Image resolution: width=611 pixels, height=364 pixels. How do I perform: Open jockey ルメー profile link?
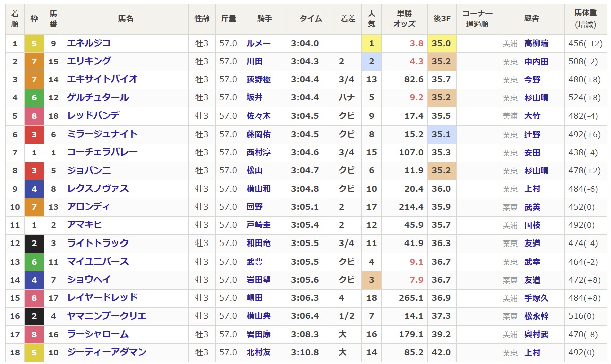pyautogui.click(x=258, y=43)
